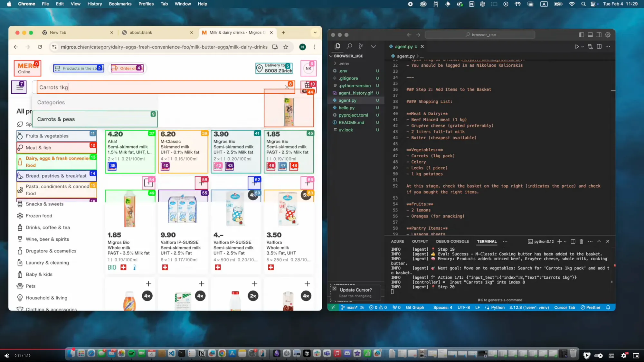Bookmark page with the star icon

click(x=286, y=47)
